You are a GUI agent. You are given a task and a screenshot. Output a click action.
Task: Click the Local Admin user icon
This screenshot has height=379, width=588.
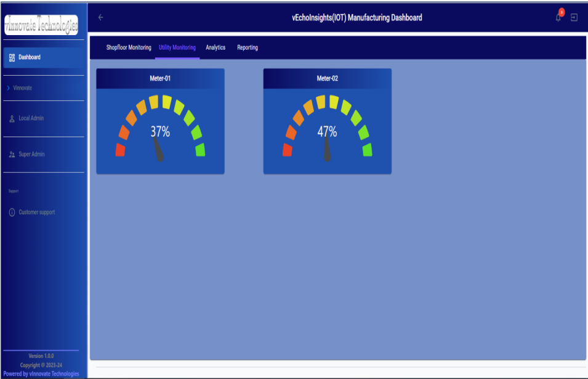[x=12, y=119]
